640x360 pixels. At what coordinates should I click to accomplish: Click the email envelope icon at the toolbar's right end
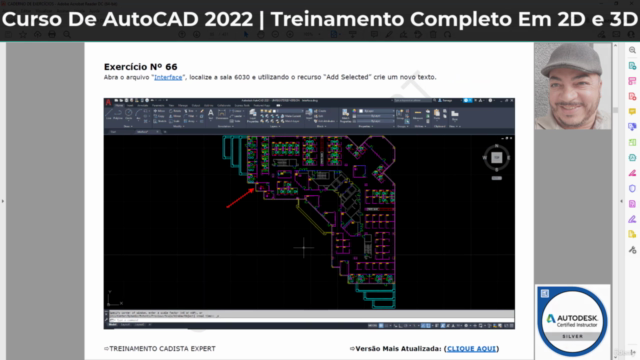(616, 35)
